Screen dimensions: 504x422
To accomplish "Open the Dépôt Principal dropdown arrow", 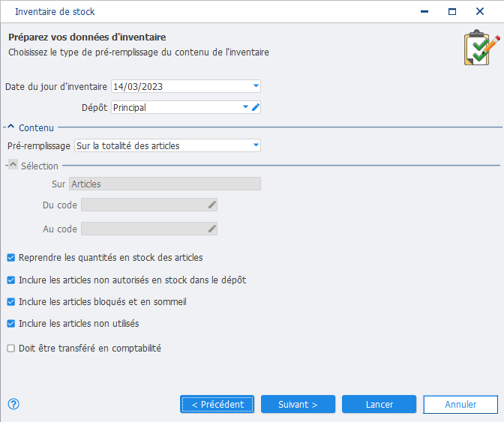I will [x=245, y=107].
